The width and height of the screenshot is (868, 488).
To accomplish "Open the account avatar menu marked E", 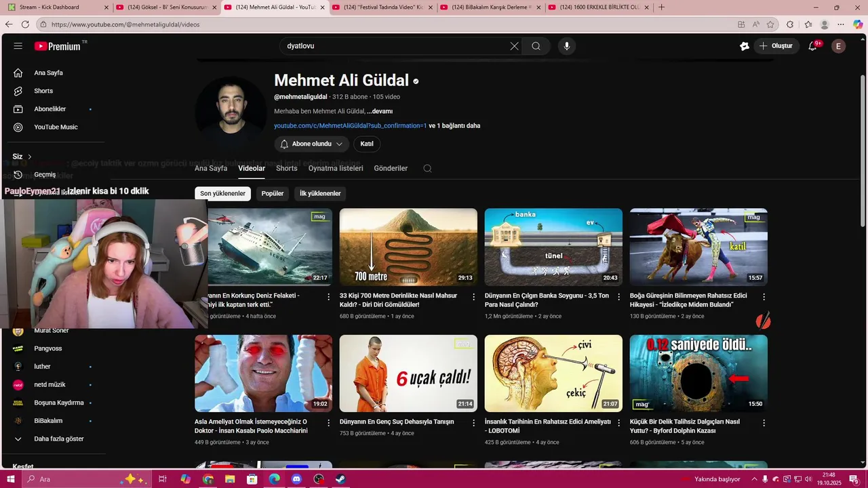I will pos(839,46).
